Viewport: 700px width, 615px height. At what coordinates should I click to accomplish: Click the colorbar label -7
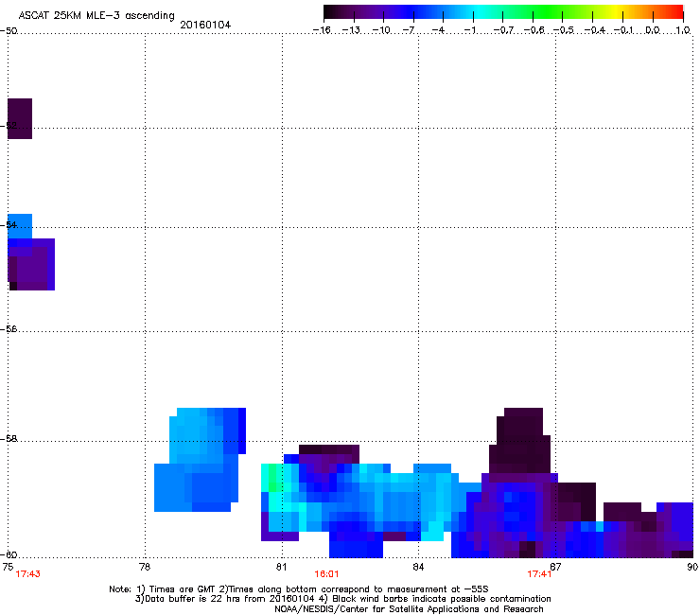[408, 30]
